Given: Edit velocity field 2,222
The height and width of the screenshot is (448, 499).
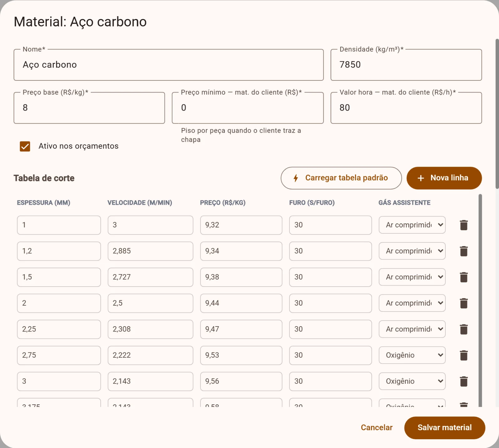Looking at the screenshot, I should point(150,355).
